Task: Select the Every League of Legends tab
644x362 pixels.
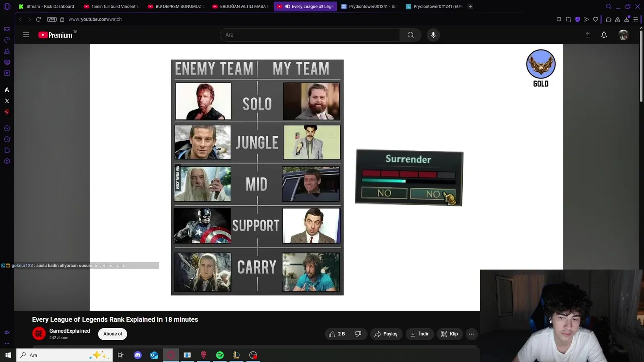Action: pos(304,6)
